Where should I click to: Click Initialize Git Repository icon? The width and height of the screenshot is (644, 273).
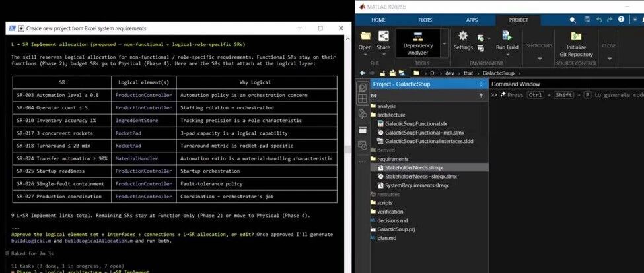tap(576, 36)
